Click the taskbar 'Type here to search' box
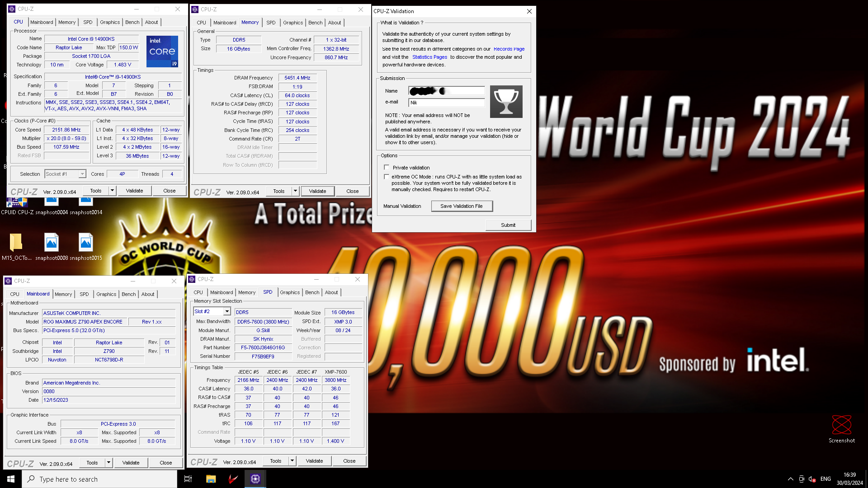Screen dimensions: 868x488 [99, 479]
